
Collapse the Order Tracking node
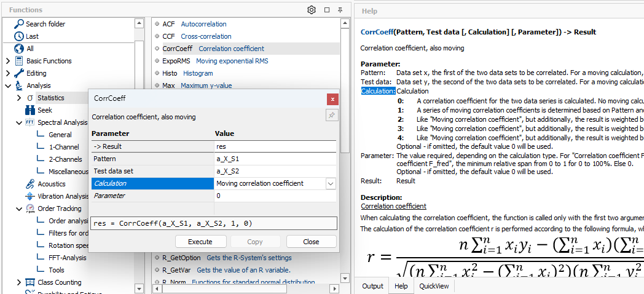19,209
